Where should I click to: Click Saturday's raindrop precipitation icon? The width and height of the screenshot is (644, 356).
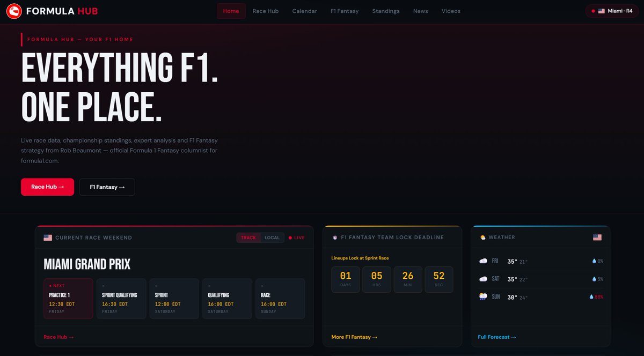click(x=594, y=279)
